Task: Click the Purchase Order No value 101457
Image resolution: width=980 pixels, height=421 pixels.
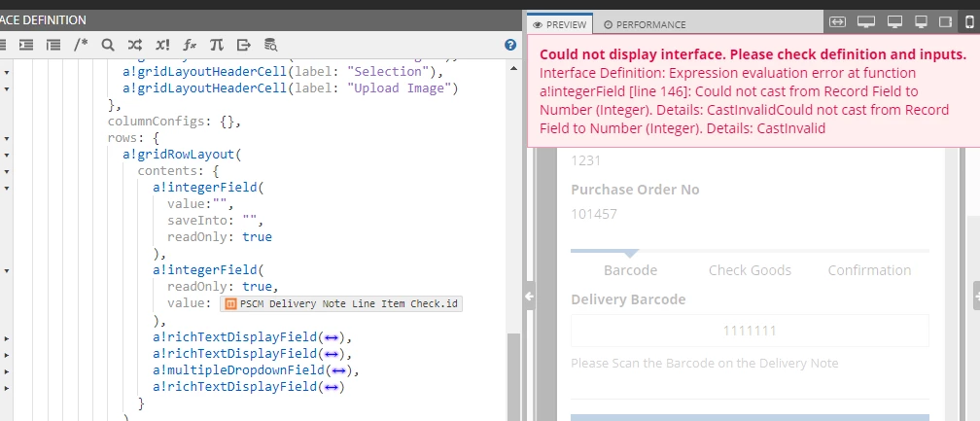Action: tap(594, 214)
